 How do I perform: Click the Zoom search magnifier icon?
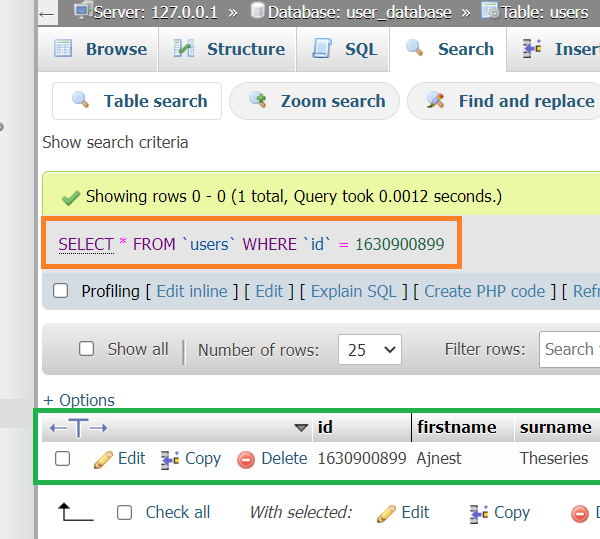pos(258,101)
